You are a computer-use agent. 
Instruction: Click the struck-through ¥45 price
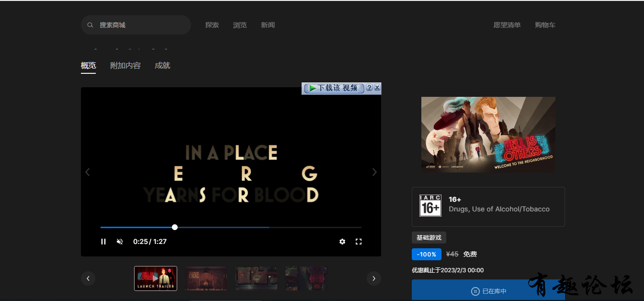coord(452,255)
